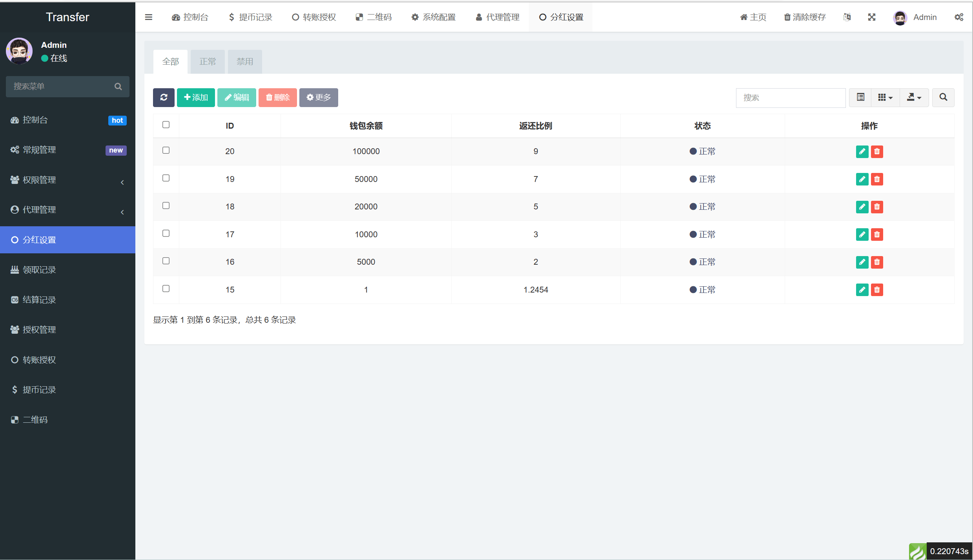Click 清除缓存 link in header
Image resolution: width=973 pixels, height=560 pixels.
click(805, 17)
